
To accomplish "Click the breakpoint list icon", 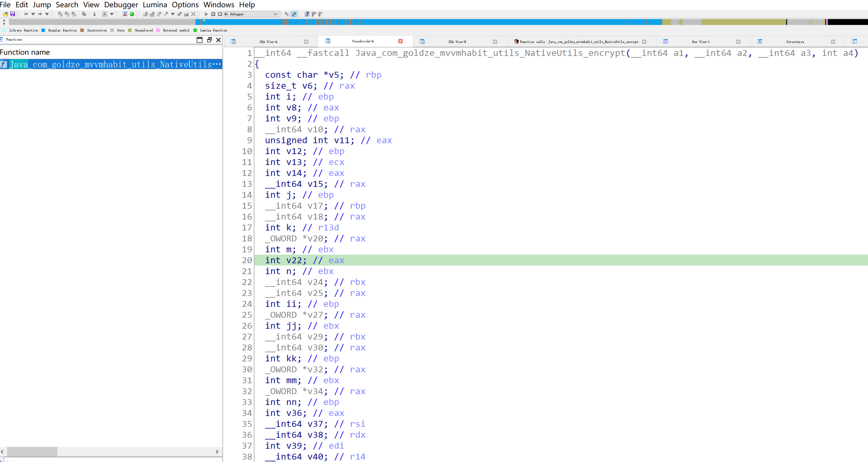I will (x=307, y=14).
